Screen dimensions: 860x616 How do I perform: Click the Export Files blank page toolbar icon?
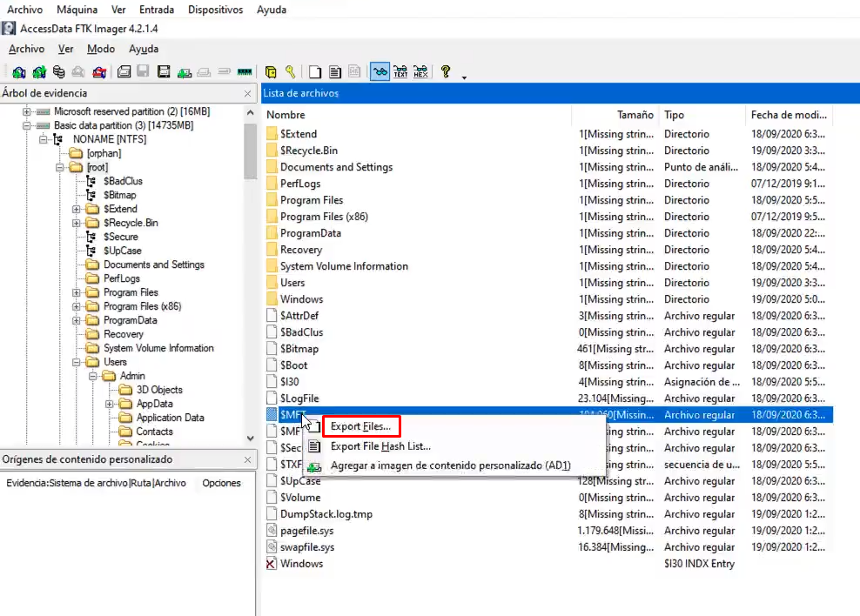315,72
